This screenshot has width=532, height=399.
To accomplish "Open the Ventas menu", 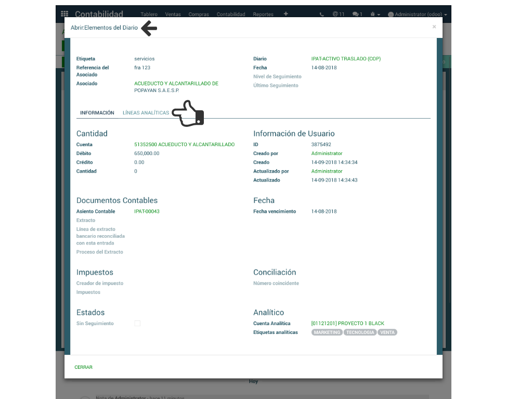I will [173, 15].
